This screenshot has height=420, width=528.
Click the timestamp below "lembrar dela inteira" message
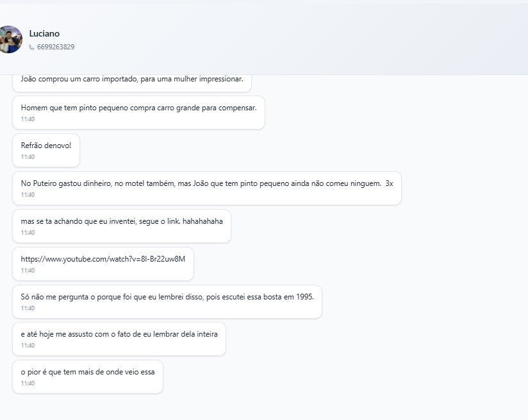click(28, 346)
